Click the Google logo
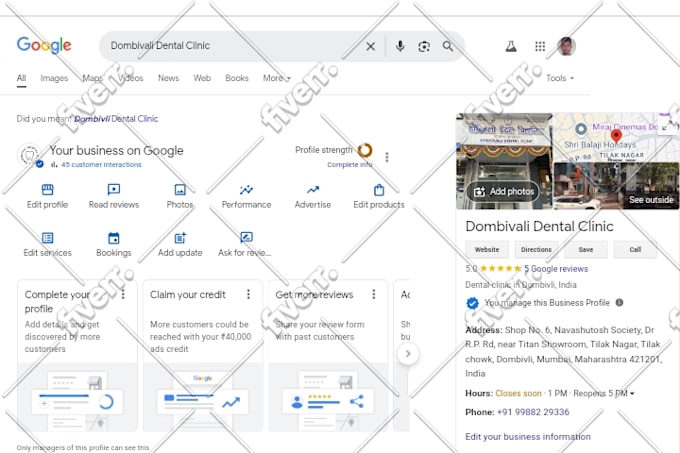This screenshot has width=680, height=453. 44,46
